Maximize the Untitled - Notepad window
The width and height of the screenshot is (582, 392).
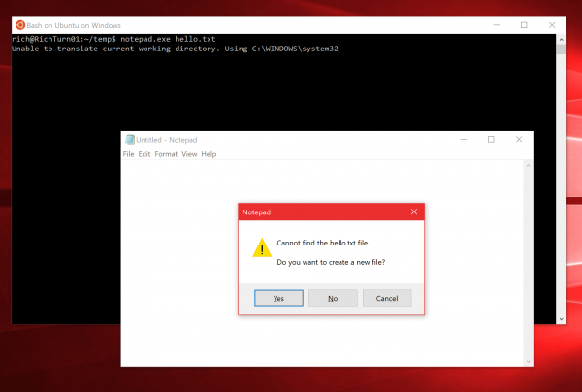(x=491, y=139)
